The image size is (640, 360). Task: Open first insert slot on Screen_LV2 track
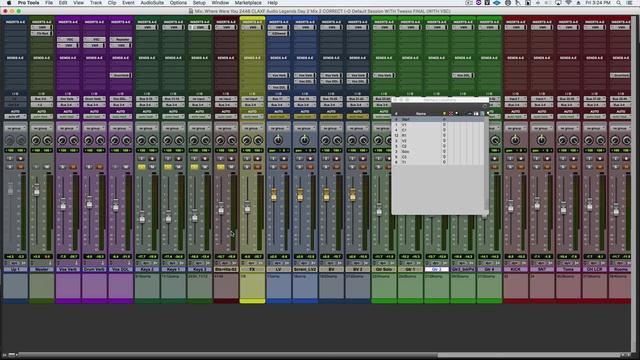click(x=304, y=27)
